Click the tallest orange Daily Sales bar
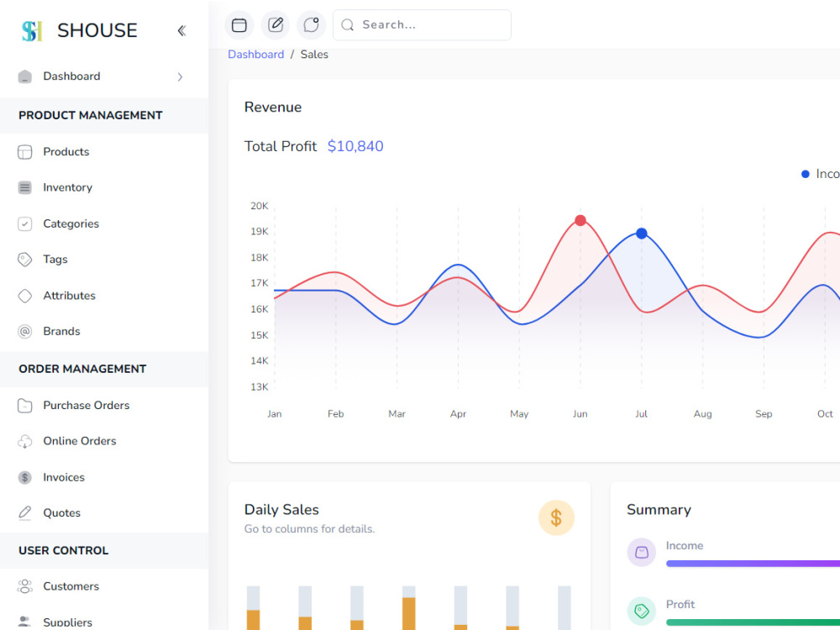840x630 pixels. (409, 614)
